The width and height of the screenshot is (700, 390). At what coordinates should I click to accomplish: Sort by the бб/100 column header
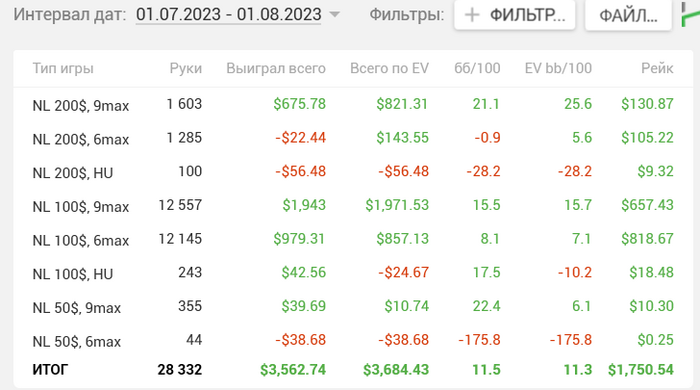pyautogui.click(x=477, y=68)
